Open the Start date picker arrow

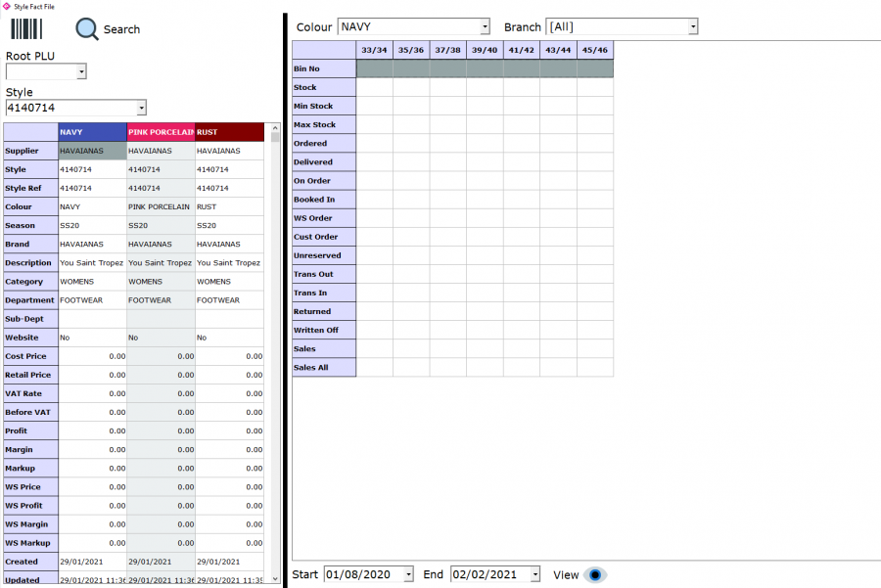click(408, 574)
